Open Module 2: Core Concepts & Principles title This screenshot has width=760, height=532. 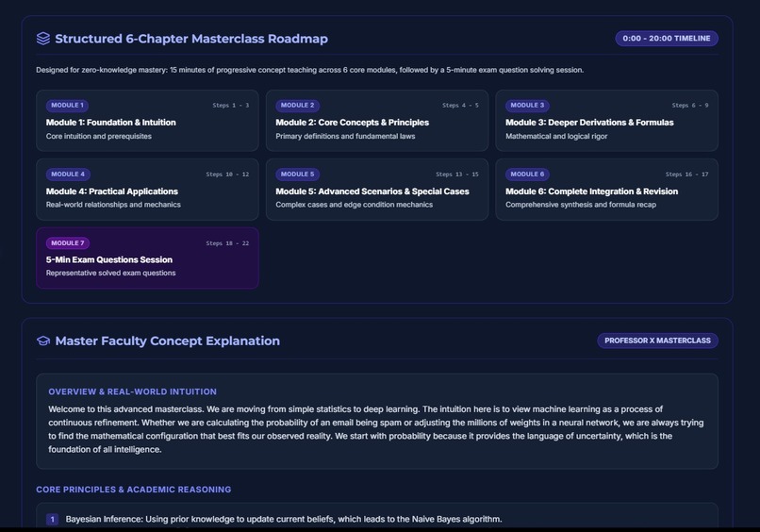[x=353, y=123]
